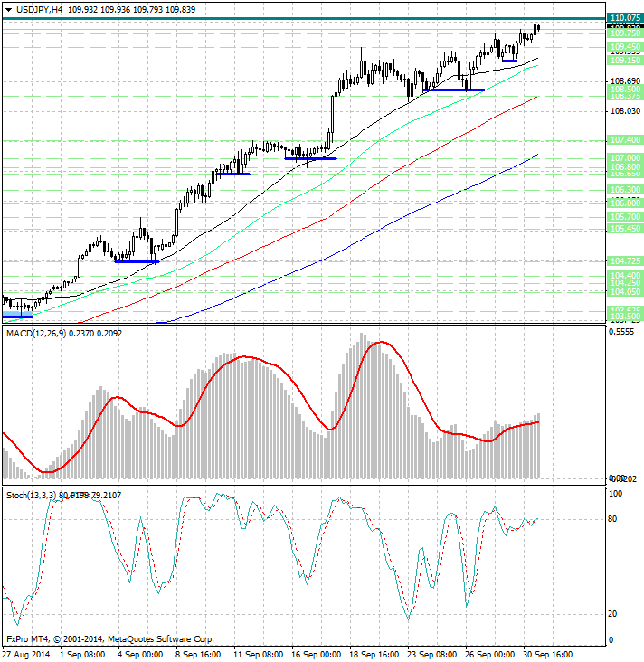Screen dimensions: 644x662
Task: Select the 107.400 level label
Action: coord(625,140)
